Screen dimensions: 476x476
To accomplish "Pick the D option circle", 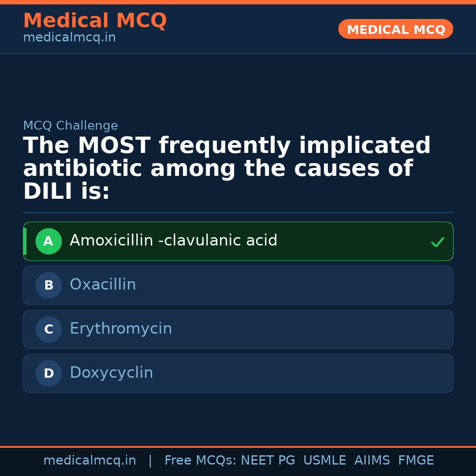I will pos(48,373).
